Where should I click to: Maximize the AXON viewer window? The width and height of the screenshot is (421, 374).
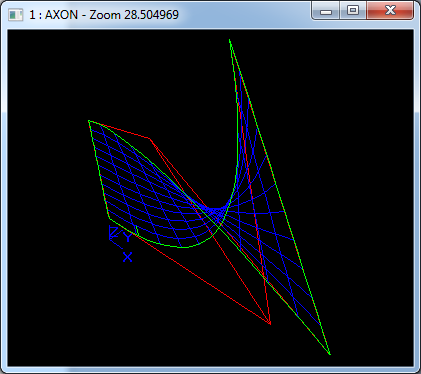point(353,11)
